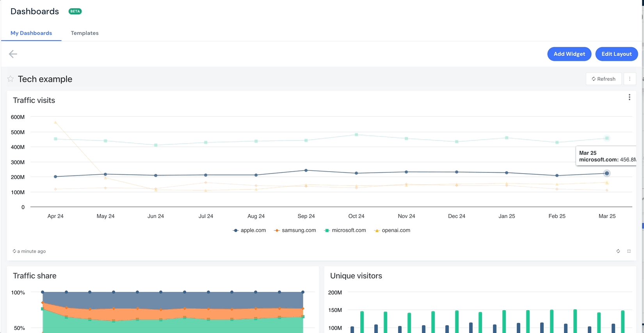
Task: Click the Add Widget button
Action: click(569, 54)
